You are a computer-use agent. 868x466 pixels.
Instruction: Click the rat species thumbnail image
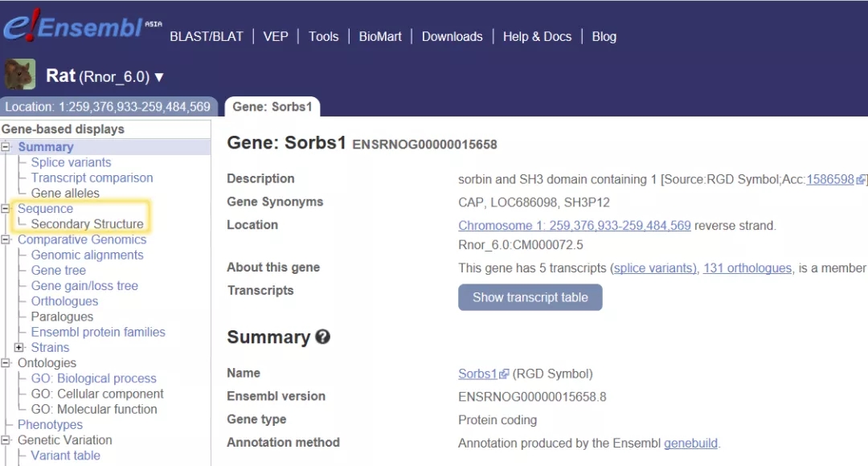point(19,76)
